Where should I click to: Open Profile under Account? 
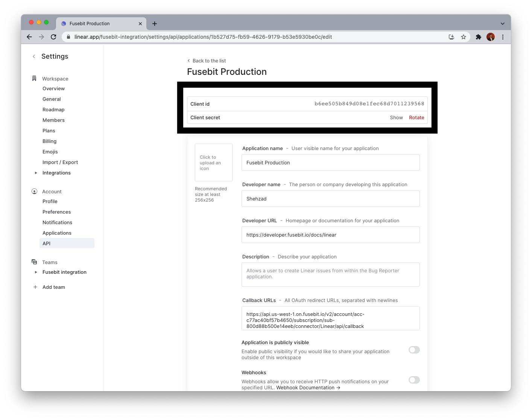point(50,202)
